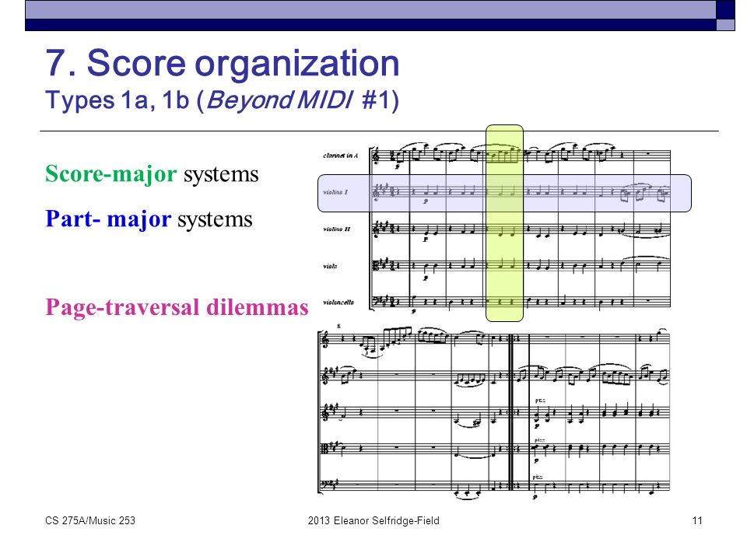The image size is (747, 560).
Task: Click the slide number 11
Action: tap(697, 520)
